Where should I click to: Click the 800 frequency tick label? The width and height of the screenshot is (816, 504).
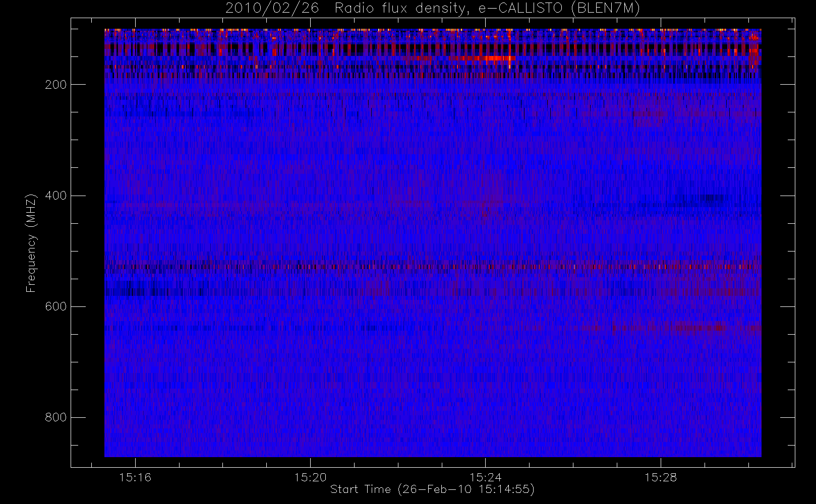click(x=56, y=417)
